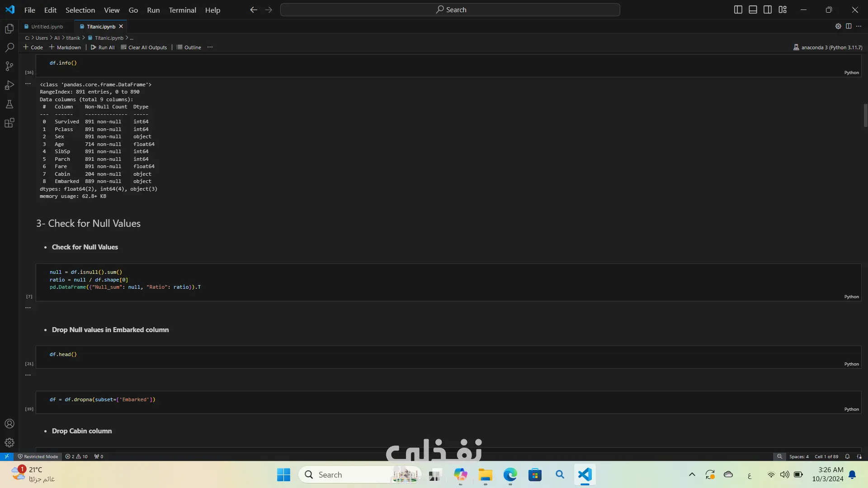868x488 pixels.
Task: Open the Terminal menu
Action: coord(182,10)
